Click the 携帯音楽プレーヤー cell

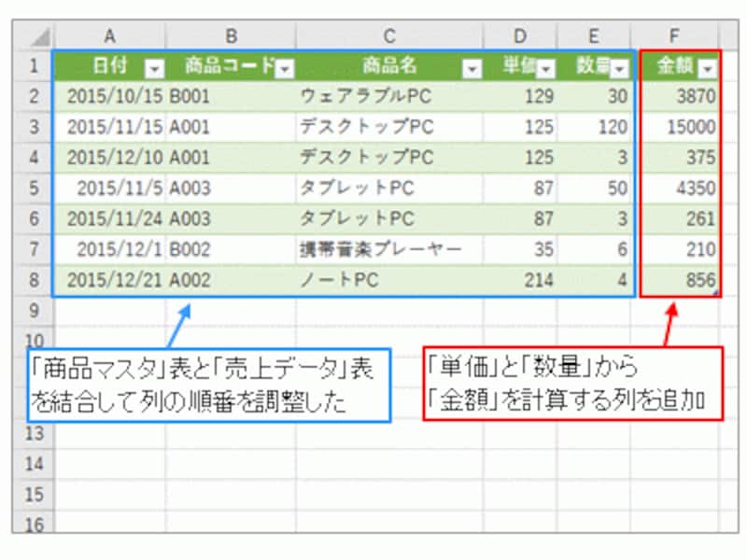tap(389, 249)
